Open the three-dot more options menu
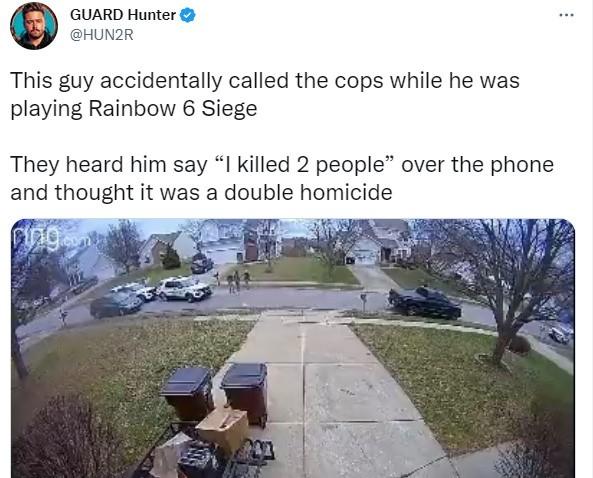 click(x=567, y=15)
